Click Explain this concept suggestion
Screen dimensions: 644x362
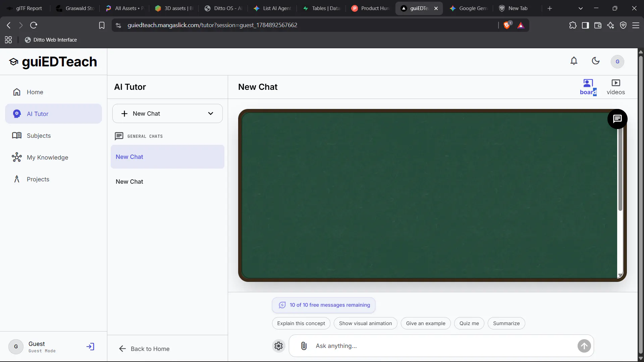click(301, 323)
